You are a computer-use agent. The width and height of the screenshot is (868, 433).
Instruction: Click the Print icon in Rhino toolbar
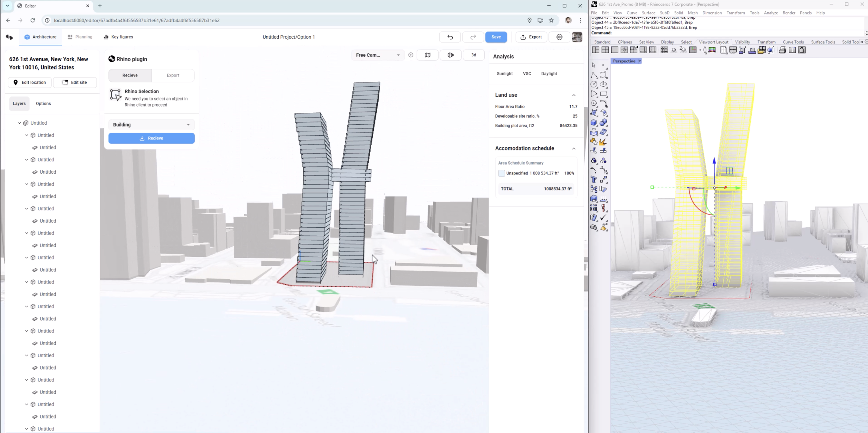click(782, 50)
